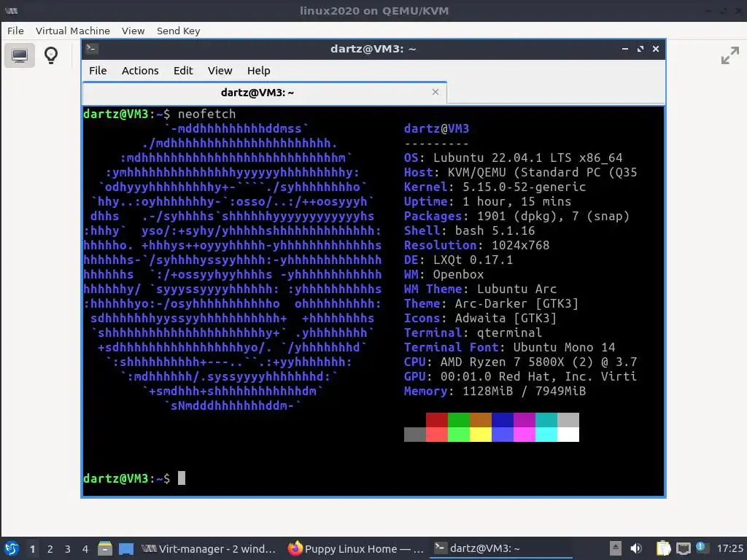The width and height of the screenshot is (747, 560).
Task: Switch to workspace 1
Action: (x=32, y=549)
